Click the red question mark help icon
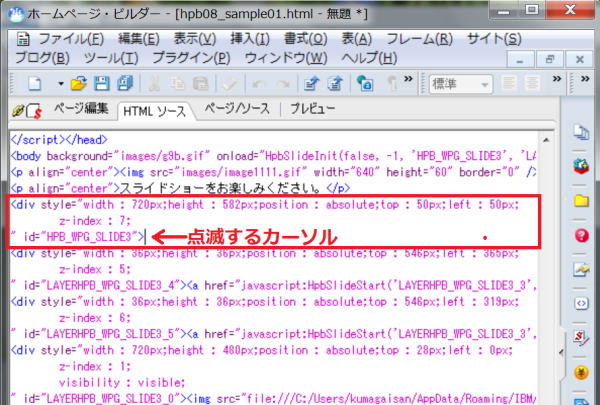 coord(582,235)
